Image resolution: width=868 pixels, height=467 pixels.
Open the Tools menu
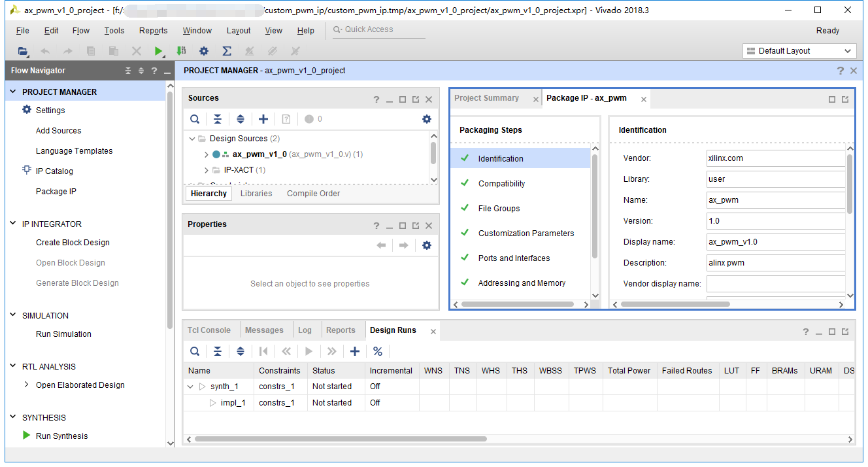click(x=114, y=31)
